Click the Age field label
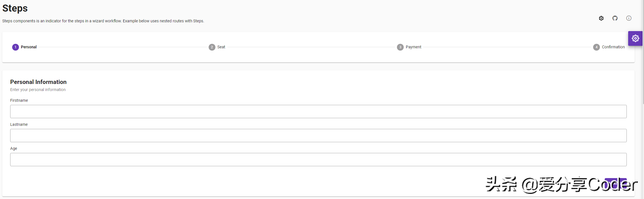 coord(14,148)
